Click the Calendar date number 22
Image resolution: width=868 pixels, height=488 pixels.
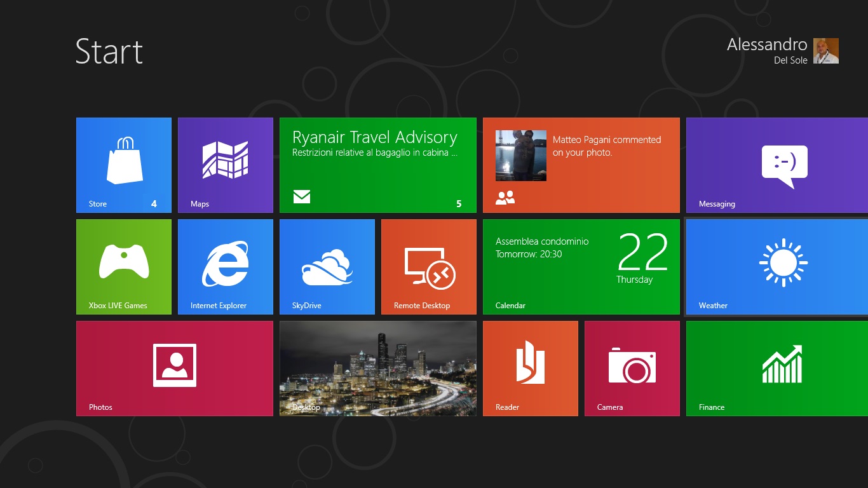pyautogui.click(x=643, y=252)
